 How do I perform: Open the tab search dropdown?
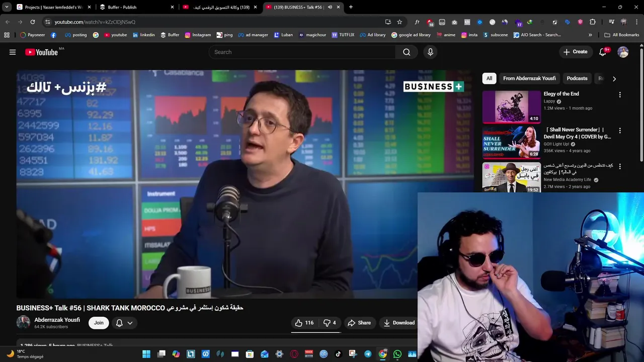[x=7, y=7]
